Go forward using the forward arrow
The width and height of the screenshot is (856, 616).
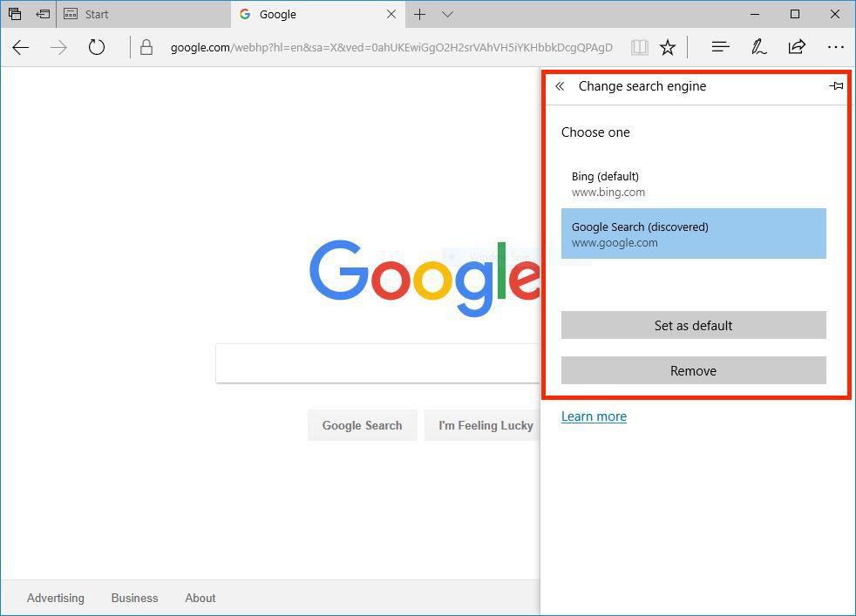58,47
